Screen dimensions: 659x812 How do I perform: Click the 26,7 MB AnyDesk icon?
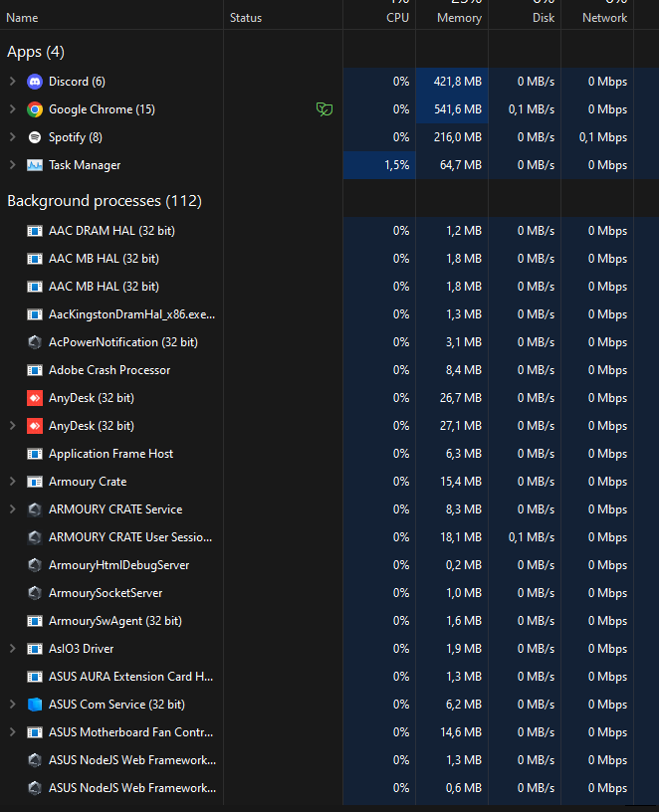(x=35, y=398)
